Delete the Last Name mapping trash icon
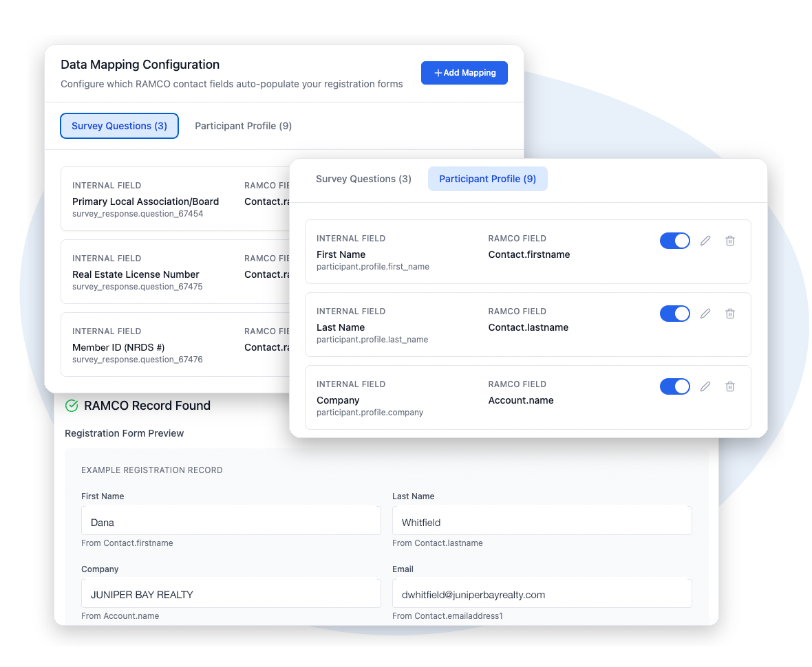 (730, 314)
